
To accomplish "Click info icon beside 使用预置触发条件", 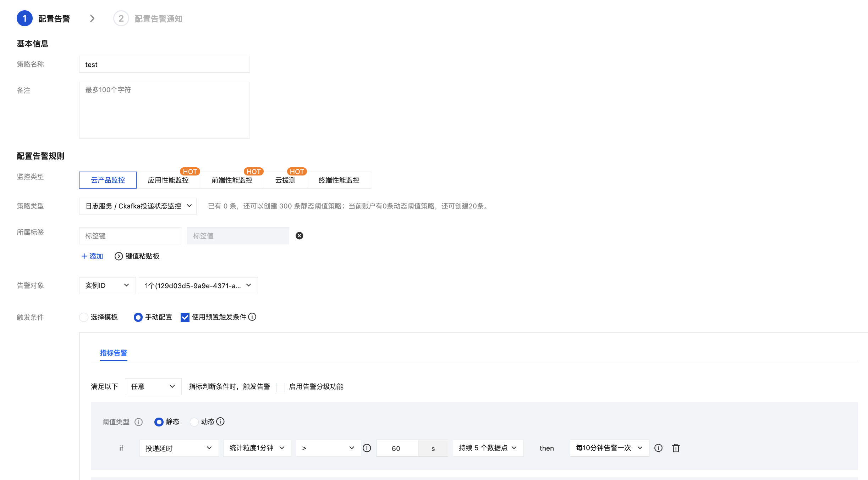I will (x=252, y=317).
